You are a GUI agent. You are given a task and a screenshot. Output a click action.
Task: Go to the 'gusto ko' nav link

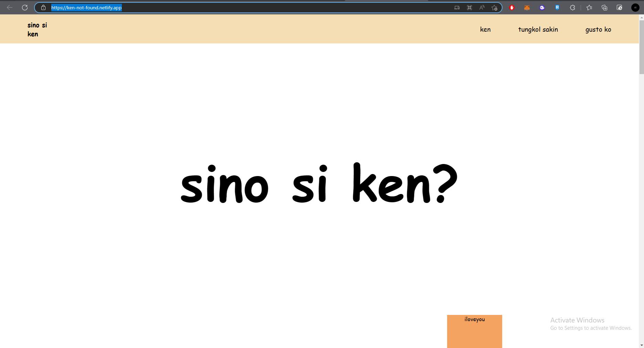pos(598,30)
